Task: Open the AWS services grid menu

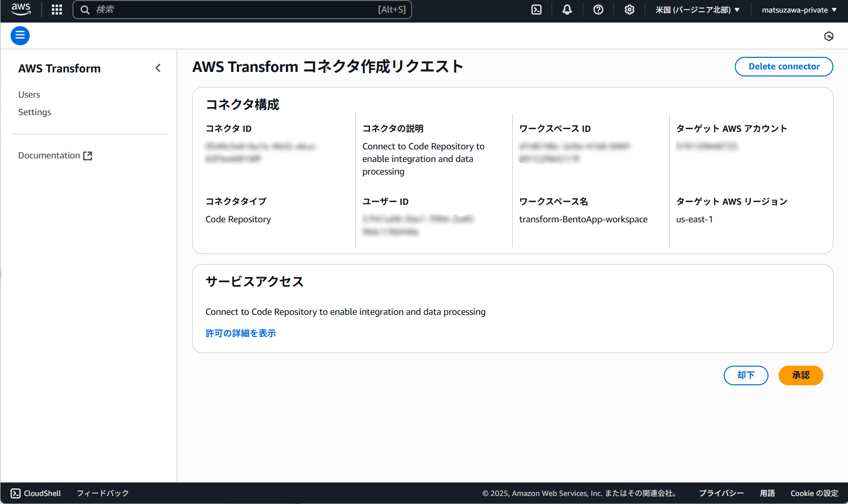Action: click(x=56, y=10)
